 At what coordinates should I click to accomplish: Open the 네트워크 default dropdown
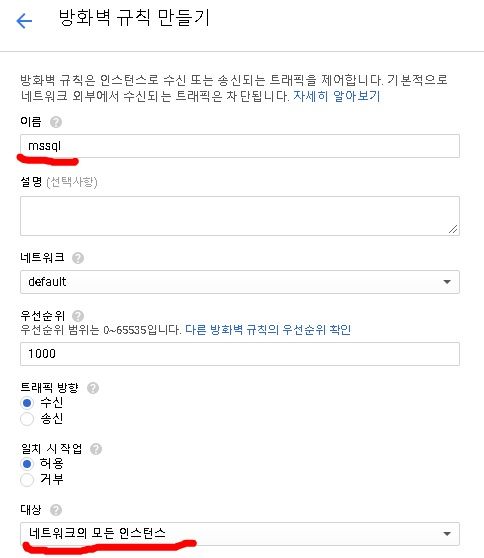point(240,282)
